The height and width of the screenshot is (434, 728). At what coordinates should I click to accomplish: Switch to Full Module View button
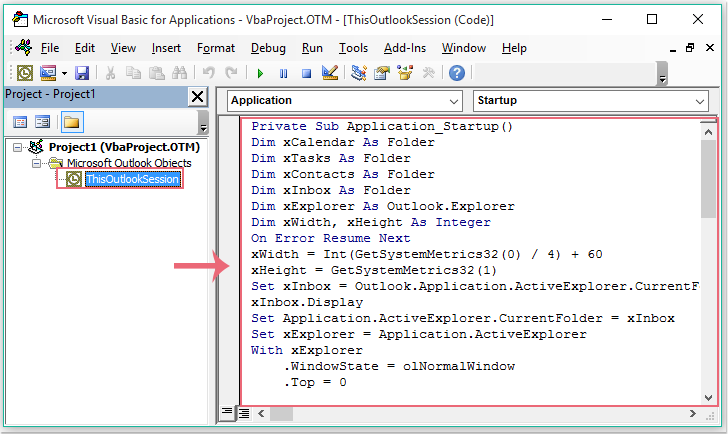point(244,412)
